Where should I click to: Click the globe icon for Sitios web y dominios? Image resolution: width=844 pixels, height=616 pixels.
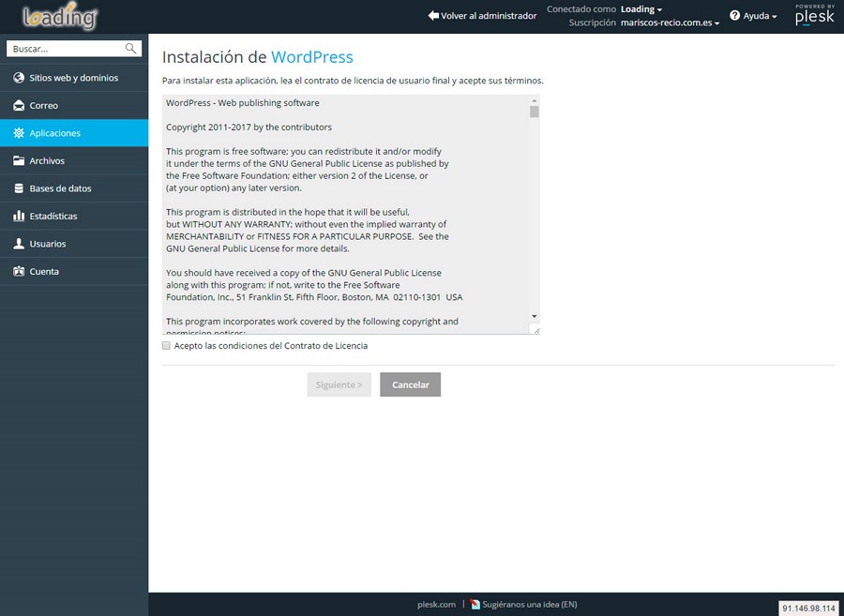[19, 78]
